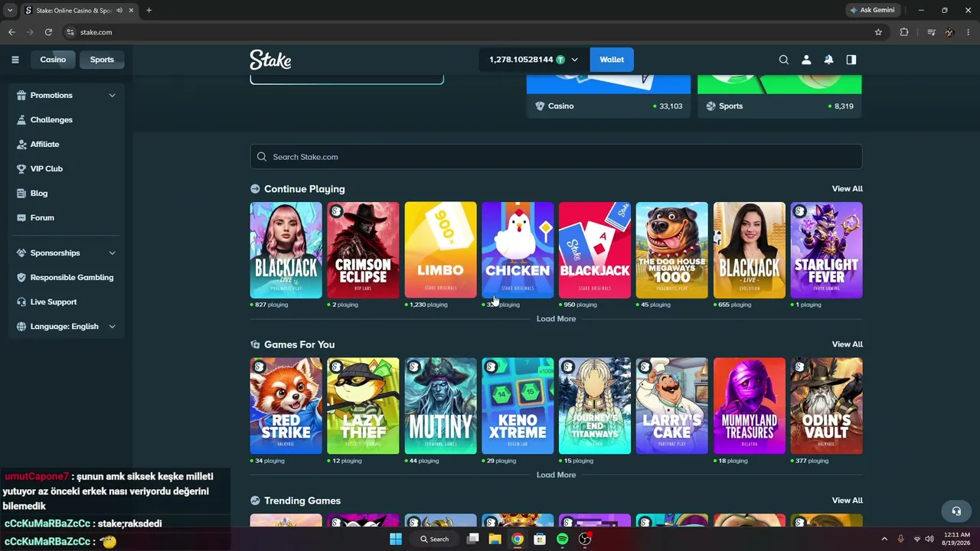Click the Live Support headset icon in sidebar
This screenshot has width=980, height=551.
21,302
